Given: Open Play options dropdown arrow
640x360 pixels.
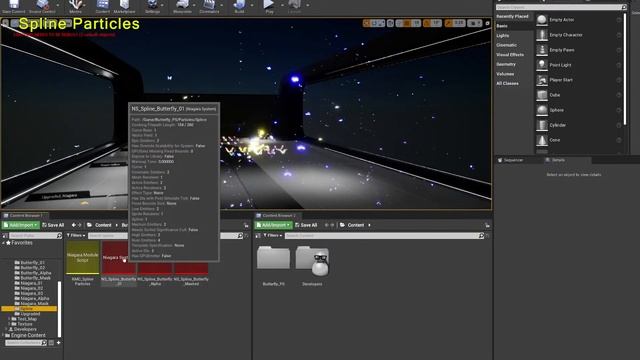Looking at the screenshot, I should [281, 6].
